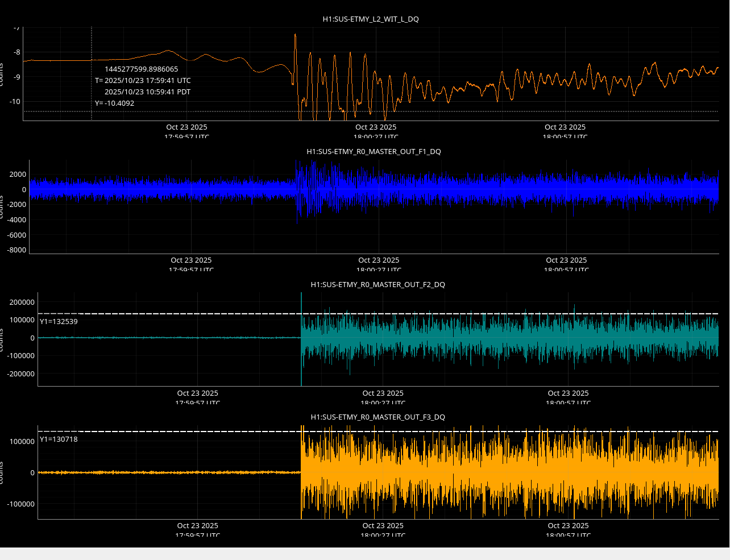Image resolution: width=730 pixels, height=560 pixels.
Task: Click the H1:SUS-ETMY_R0_MASTER_OUT_F1_DQ plot title
Action: pos(374,152)
